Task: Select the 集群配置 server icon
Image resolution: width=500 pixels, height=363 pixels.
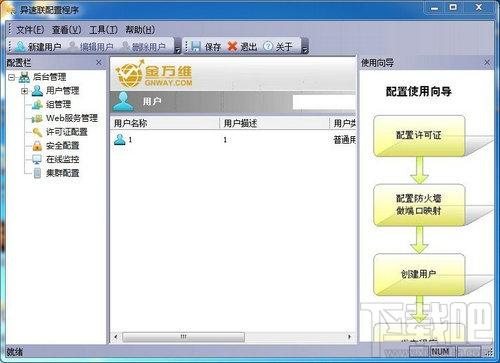Action: point(37,173)
